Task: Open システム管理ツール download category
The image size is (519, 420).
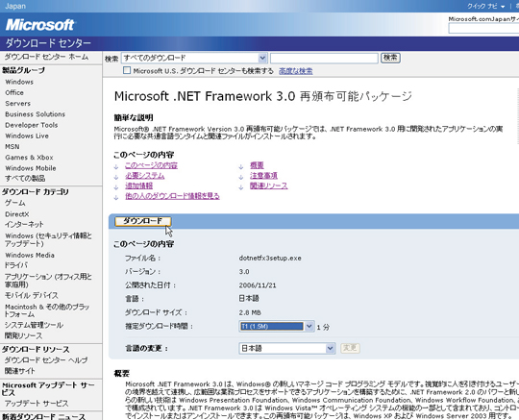Action: (x=34, y=325)
